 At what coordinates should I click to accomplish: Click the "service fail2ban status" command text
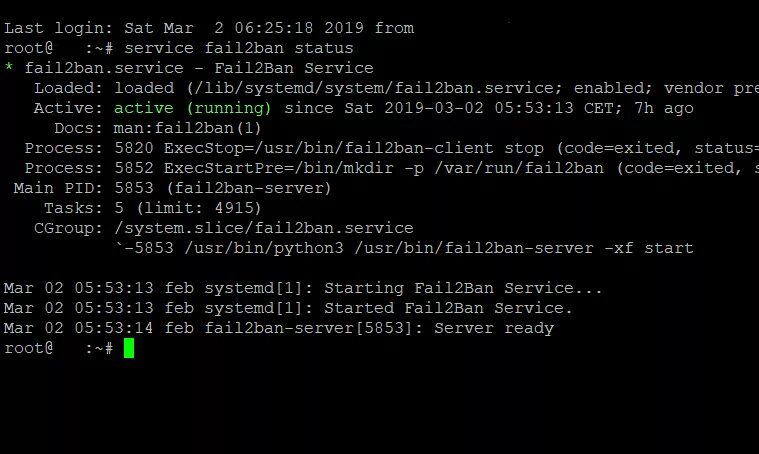click(x=240, y=48)
